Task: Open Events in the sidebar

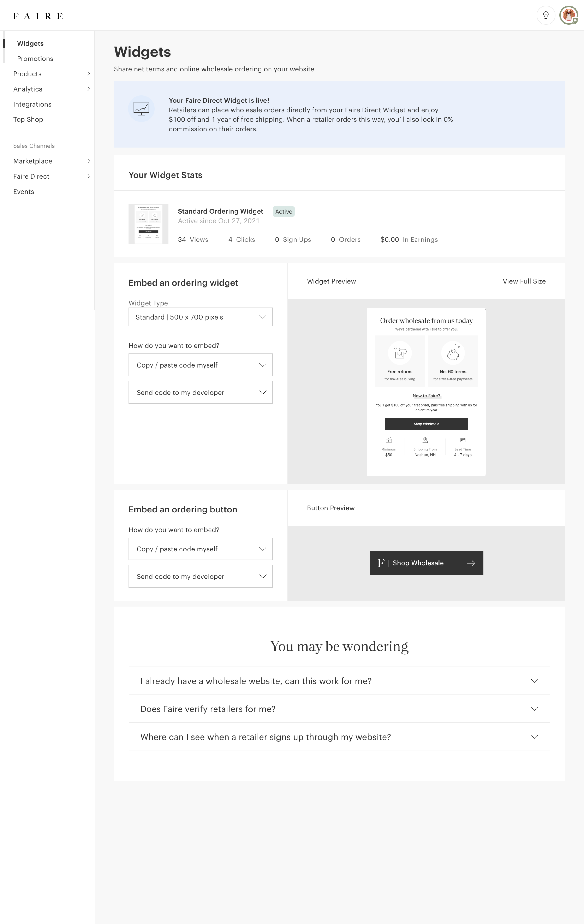Action: pos(23,192)
